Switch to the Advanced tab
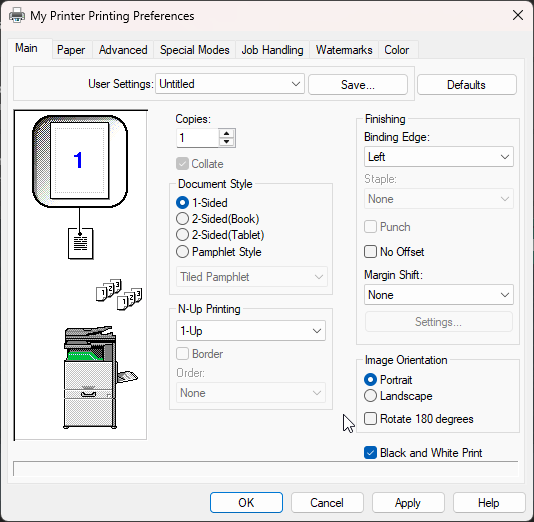This screenshot has height=522, width=534. pos(123,50)
